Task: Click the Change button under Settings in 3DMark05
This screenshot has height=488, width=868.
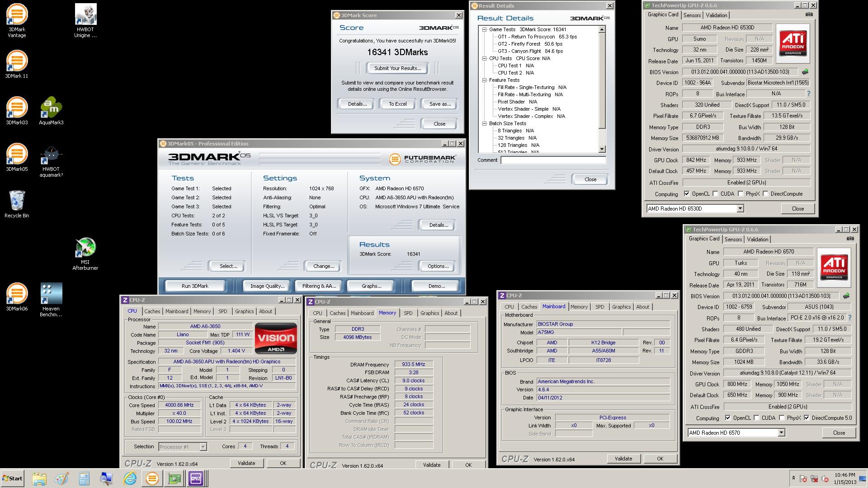Action: tap(324, 266)
